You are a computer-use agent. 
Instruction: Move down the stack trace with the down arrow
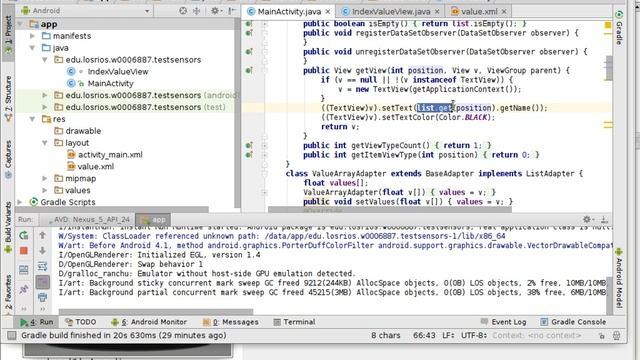pyautogui.click(x=42, y=251)
